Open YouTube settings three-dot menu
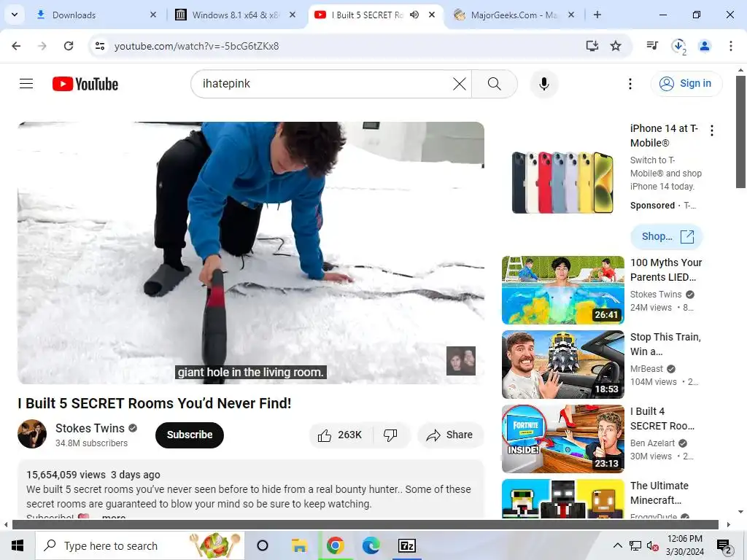The width and height of the screenshot is (747, 560). (x=630, y=84)
